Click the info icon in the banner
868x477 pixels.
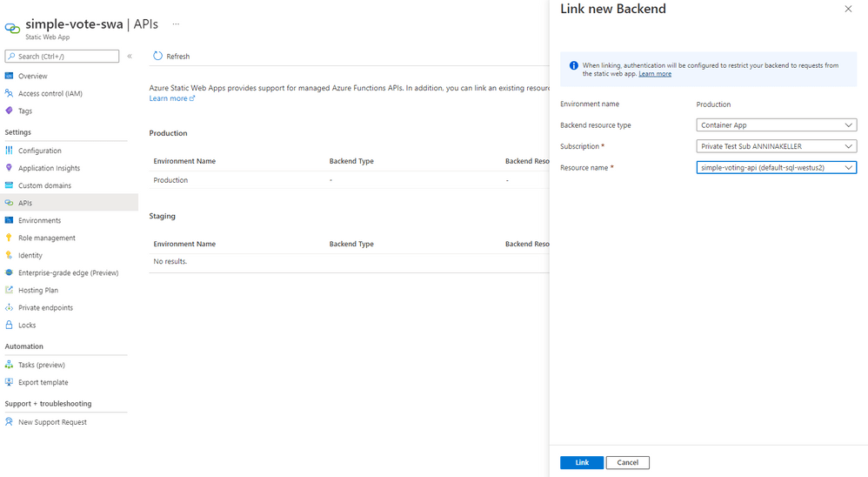coord(574,65)
